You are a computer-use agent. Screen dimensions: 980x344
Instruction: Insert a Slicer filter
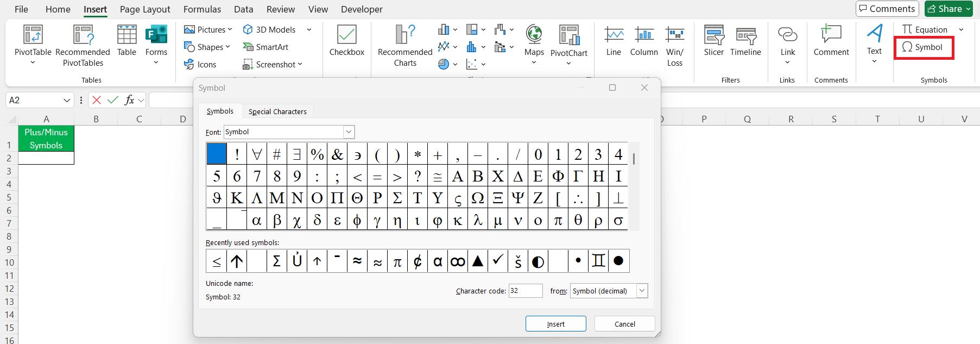714,41
